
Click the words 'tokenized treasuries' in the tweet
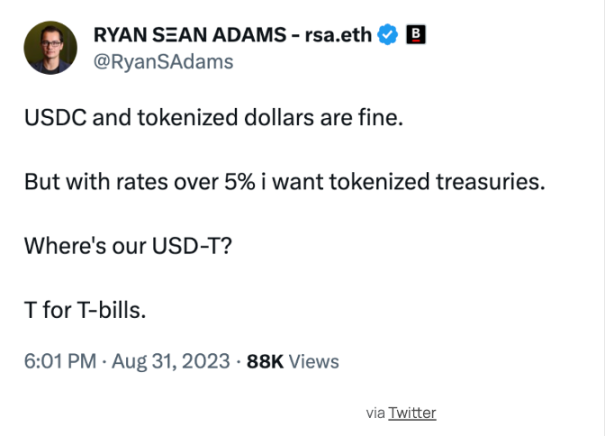pos(437,181)
